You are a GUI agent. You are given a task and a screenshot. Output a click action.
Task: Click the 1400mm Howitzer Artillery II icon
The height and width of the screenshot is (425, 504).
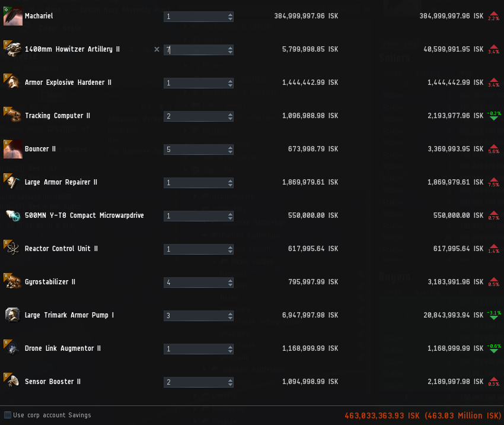pos(13,49)
